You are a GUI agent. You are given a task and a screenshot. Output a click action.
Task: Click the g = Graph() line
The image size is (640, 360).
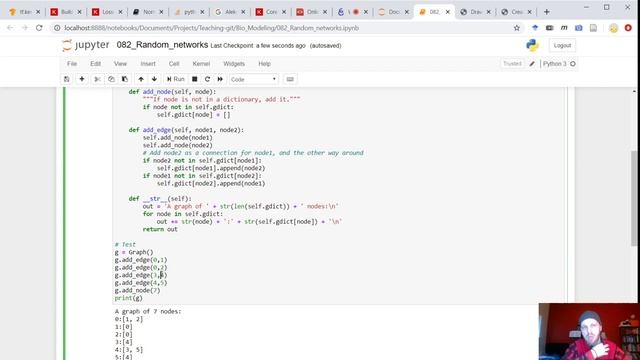[x=134, y=252]
